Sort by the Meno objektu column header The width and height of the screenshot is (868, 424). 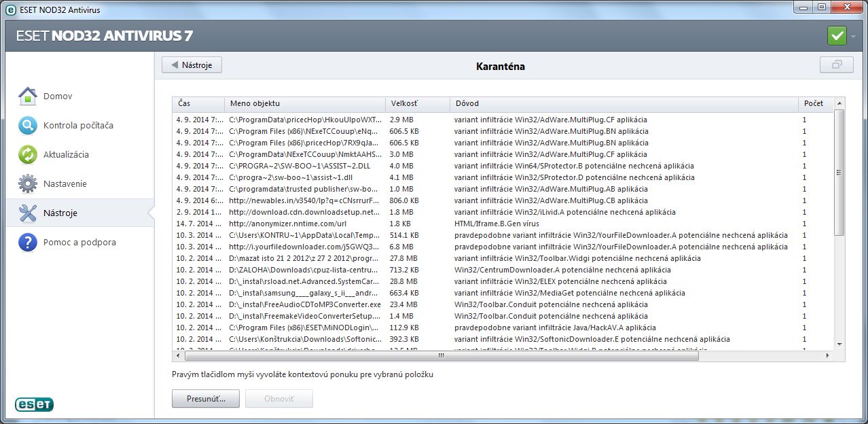(x=305, y=104)
